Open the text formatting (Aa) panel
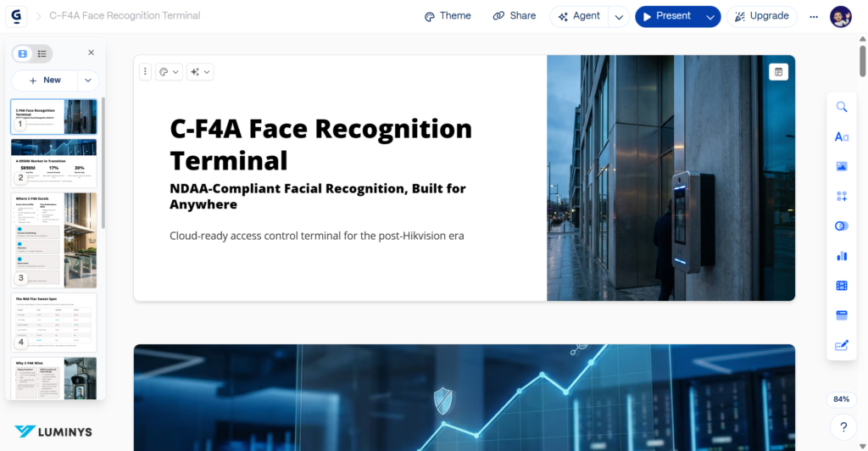This screenshot has width=868, height=451. (842, 136)
